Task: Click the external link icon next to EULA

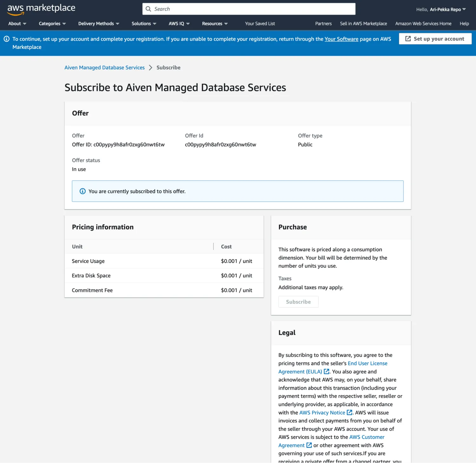Action: point(326,371)
